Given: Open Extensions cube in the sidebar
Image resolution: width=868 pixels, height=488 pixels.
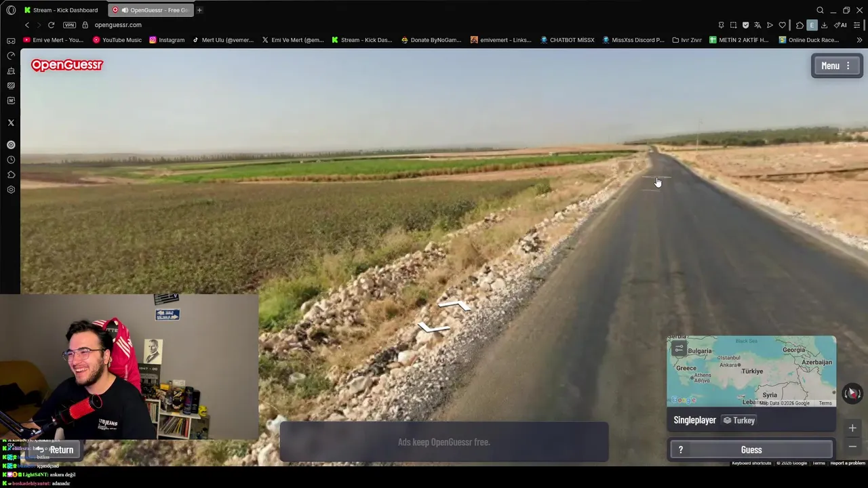Looking at the screenshot, I should point(11,175).
